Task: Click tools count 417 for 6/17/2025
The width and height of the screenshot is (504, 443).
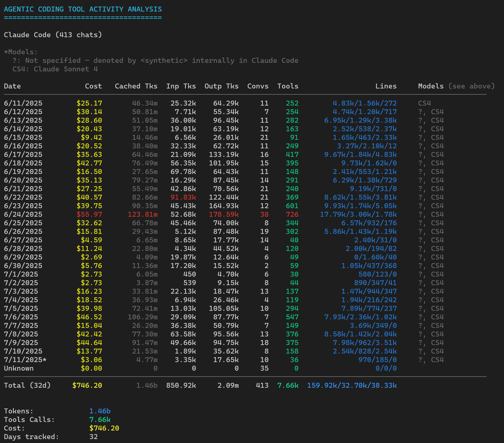Action: pos(292,155)
